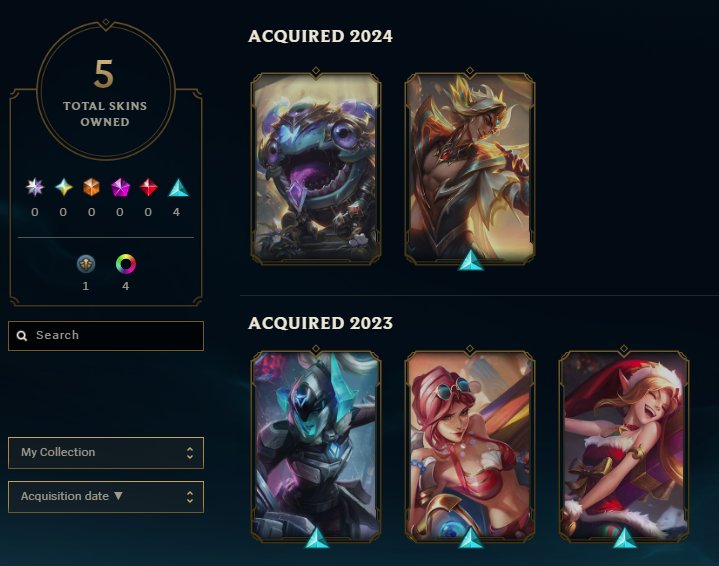Open the golden blond-haired champion skin card
This screenshot has width=719, height=566.
pyautogui.click(x=470, y=168)
